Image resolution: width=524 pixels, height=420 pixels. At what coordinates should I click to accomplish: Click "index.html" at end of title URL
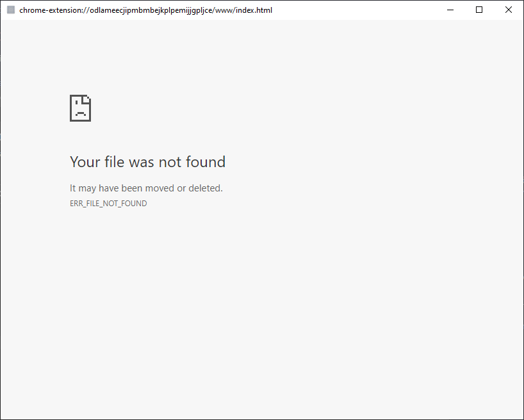click(254, 10)
